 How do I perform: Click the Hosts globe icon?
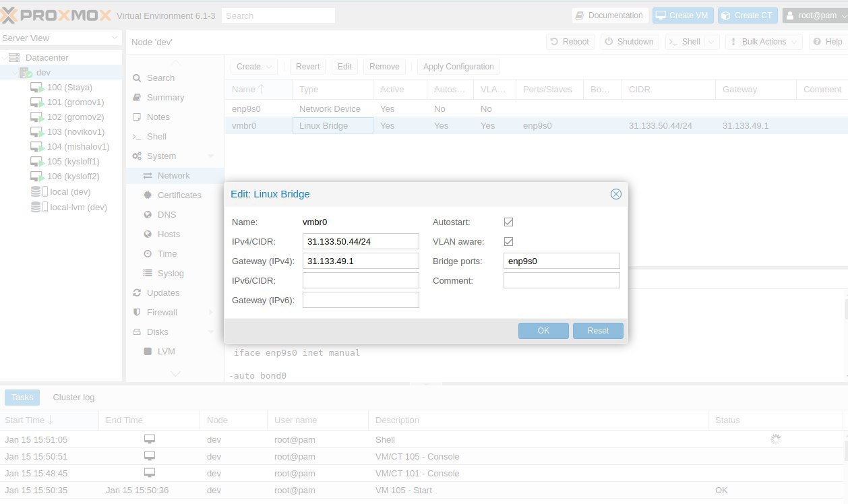coord(148,234)
